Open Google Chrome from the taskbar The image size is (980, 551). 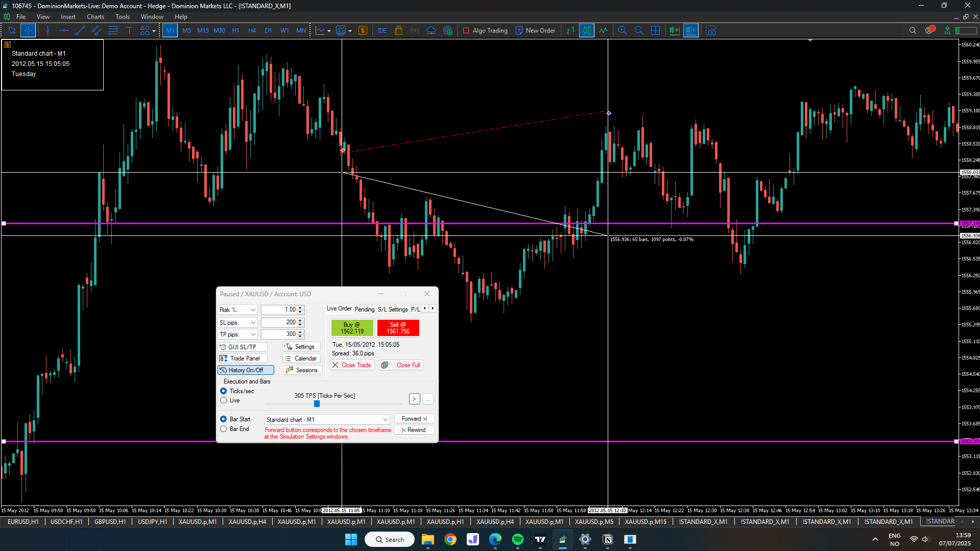click(450, 539)
